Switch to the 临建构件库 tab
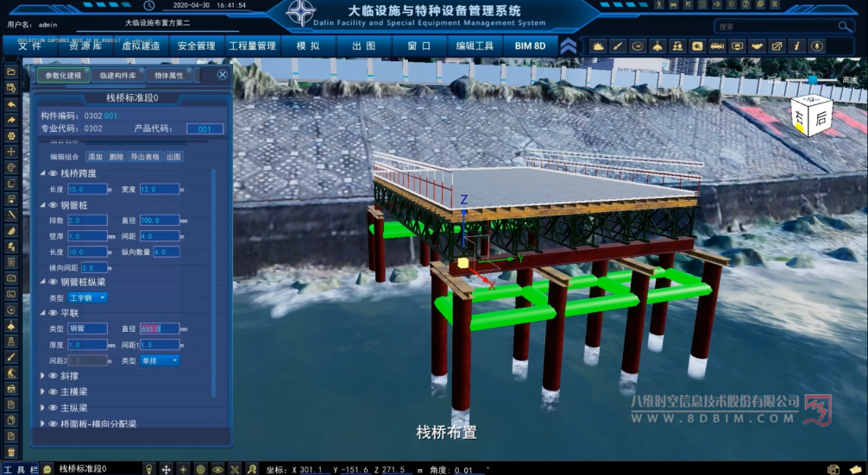 [x=113, y=76]
